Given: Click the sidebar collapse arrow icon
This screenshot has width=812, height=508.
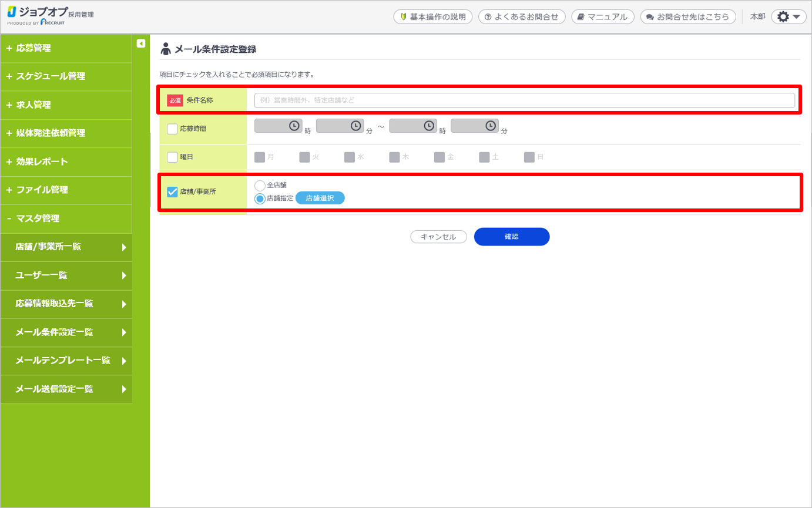Looking at the screenshot, I should pos(141,43).
